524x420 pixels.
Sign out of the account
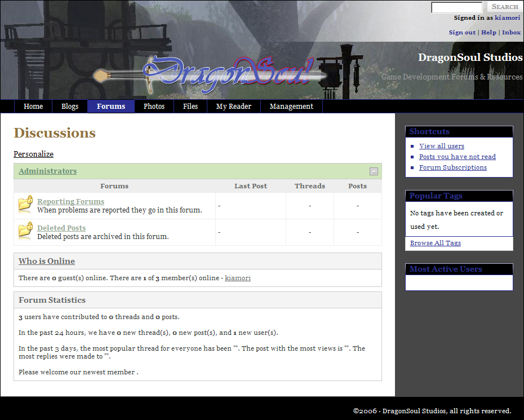point(462,32)
